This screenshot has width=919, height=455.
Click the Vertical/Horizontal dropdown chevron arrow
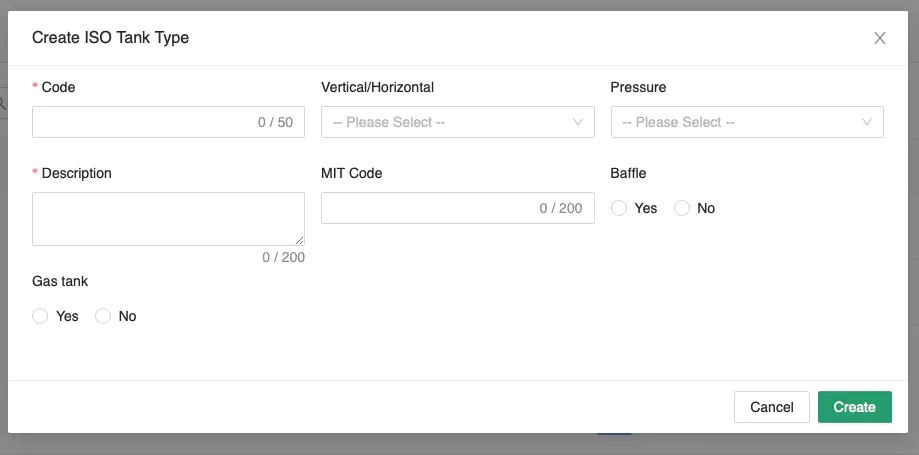[x=578, y=122]
